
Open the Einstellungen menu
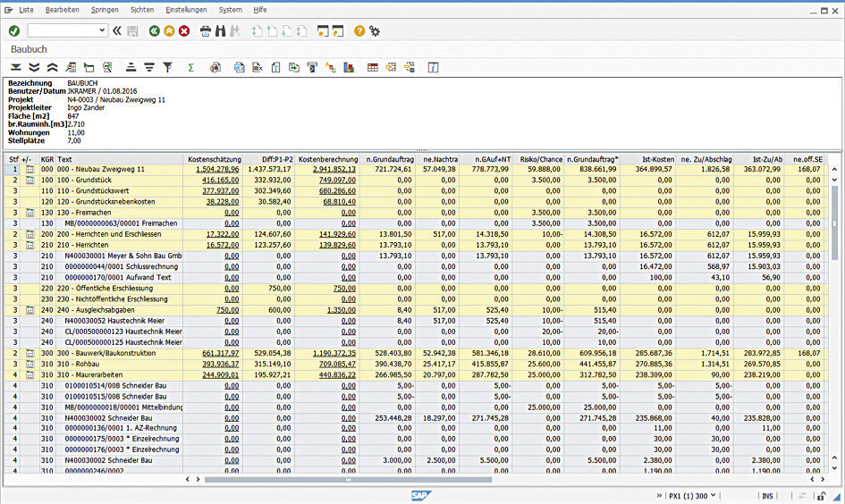tap(186, 9)
